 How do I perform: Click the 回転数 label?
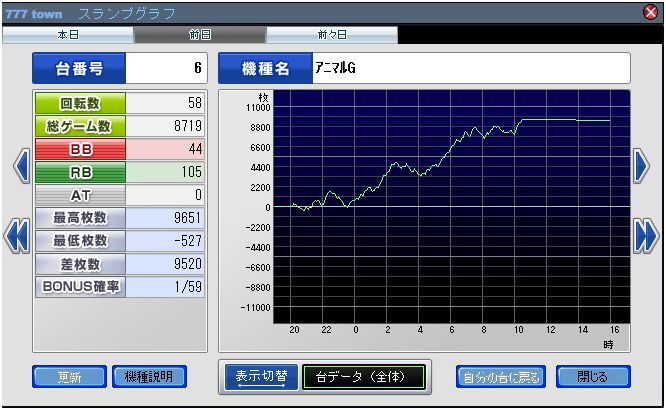click(80, 103)
